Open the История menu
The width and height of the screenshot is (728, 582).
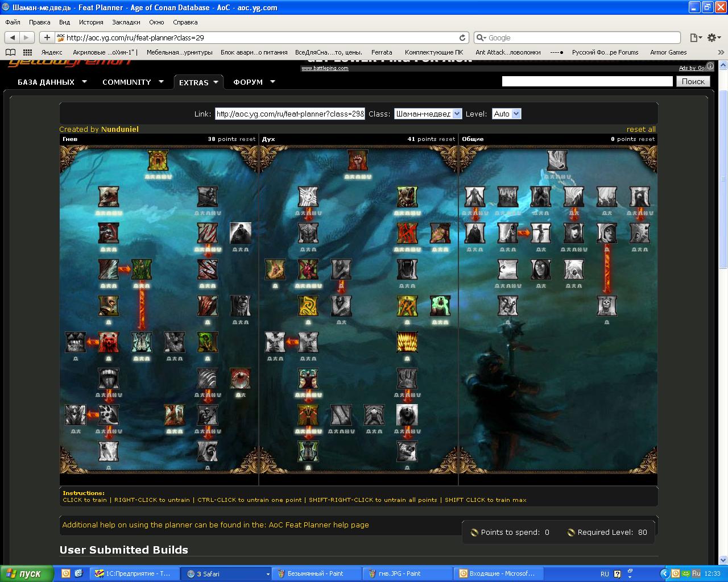pyautogui.click(x=91, y=22)
